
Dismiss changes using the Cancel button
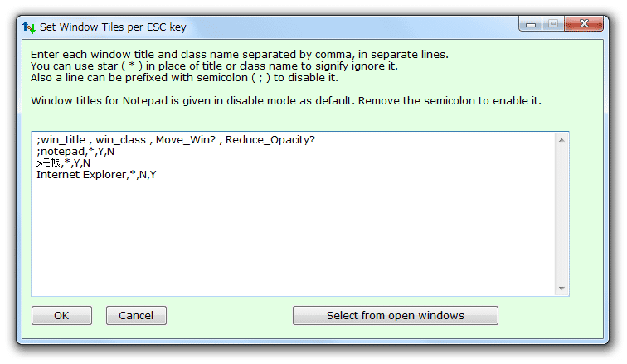click(136, 316)
